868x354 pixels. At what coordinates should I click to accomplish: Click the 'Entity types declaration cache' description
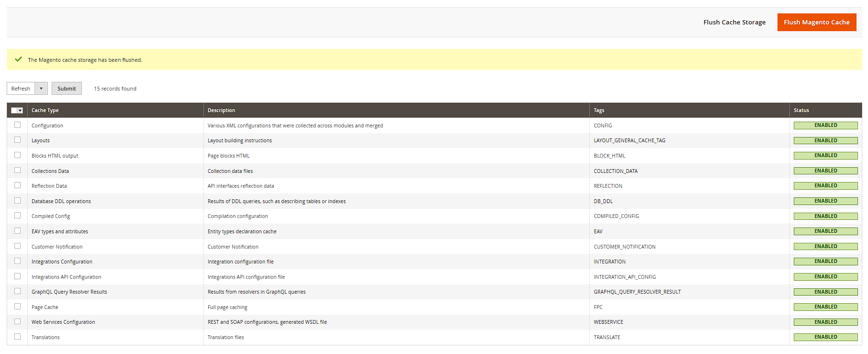click(242, 231)
